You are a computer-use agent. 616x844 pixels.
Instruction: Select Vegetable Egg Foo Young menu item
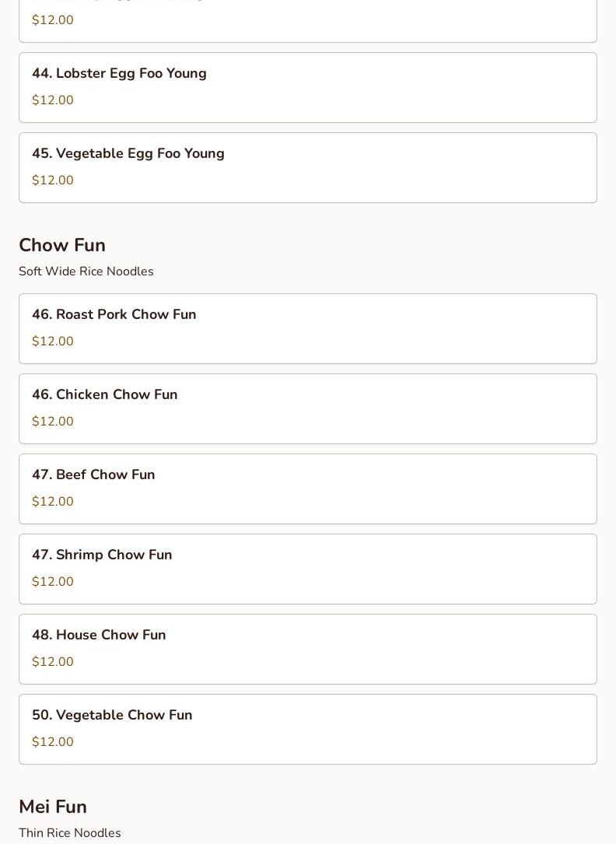click(307, 166)
